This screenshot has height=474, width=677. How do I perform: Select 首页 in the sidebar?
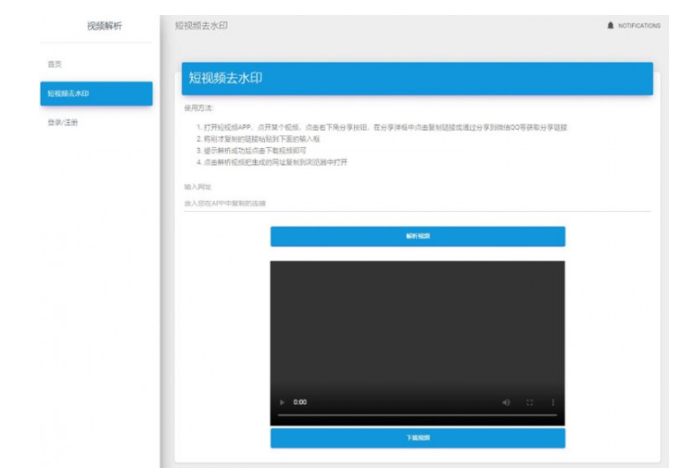point(55,64)
